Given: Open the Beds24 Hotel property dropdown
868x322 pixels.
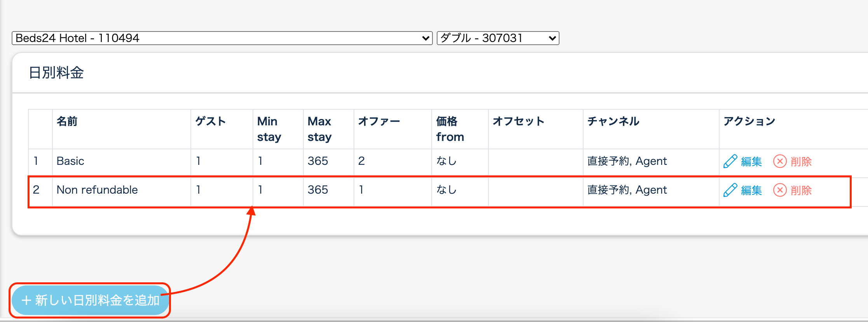Looking at the screenshot, I should [x=221, y=38].
